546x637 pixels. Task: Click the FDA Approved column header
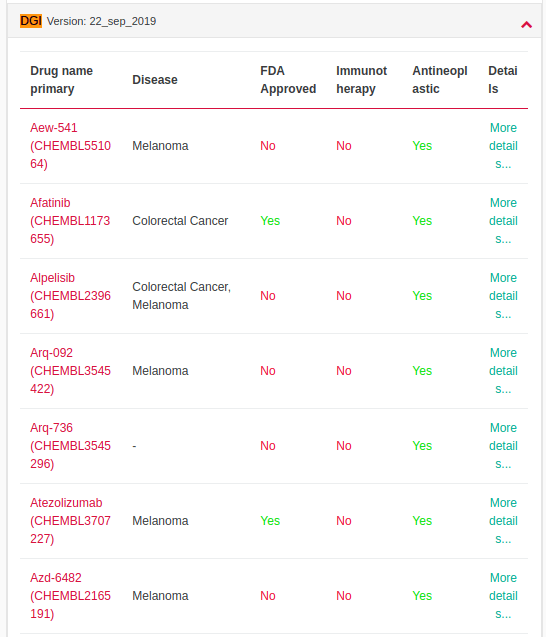(288, 80)
